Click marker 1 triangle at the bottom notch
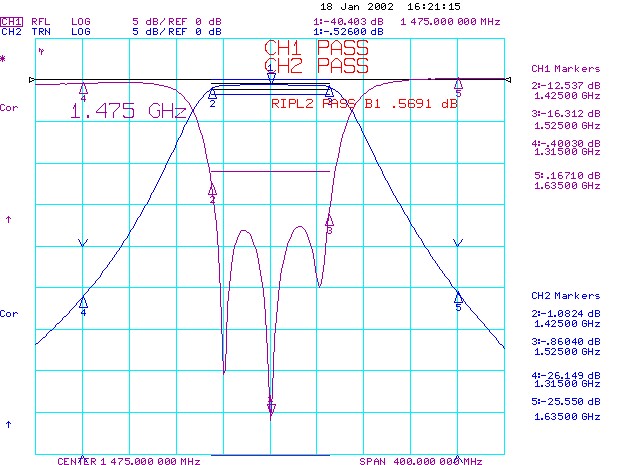The height and width of the screenshot is (465, 640). pos(271,407)
